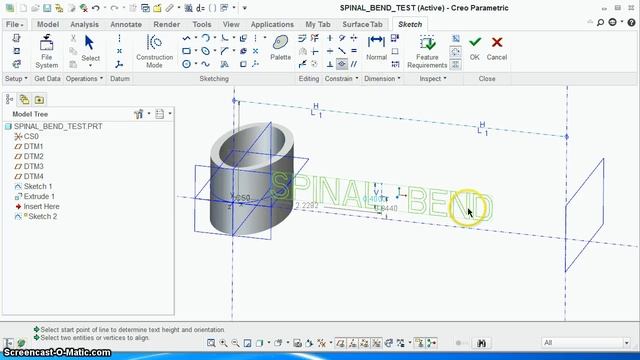640x360 pixels.
Task: Select the Line chain sketch tool
Action: pos(187,38)
